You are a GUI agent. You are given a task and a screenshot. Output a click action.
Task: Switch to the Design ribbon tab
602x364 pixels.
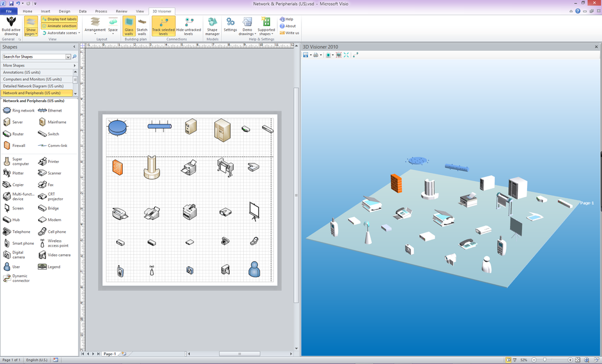(64, 11)
